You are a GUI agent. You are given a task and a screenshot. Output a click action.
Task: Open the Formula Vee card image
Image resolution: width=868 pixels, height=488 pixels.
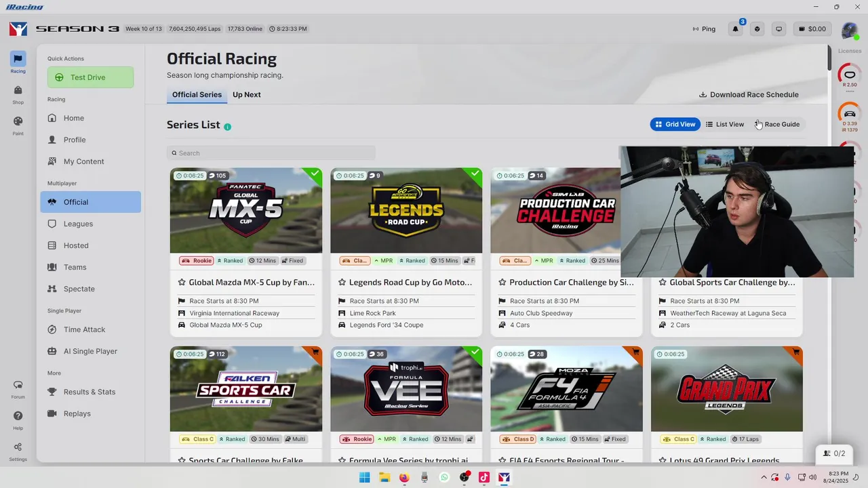[406, 389]
